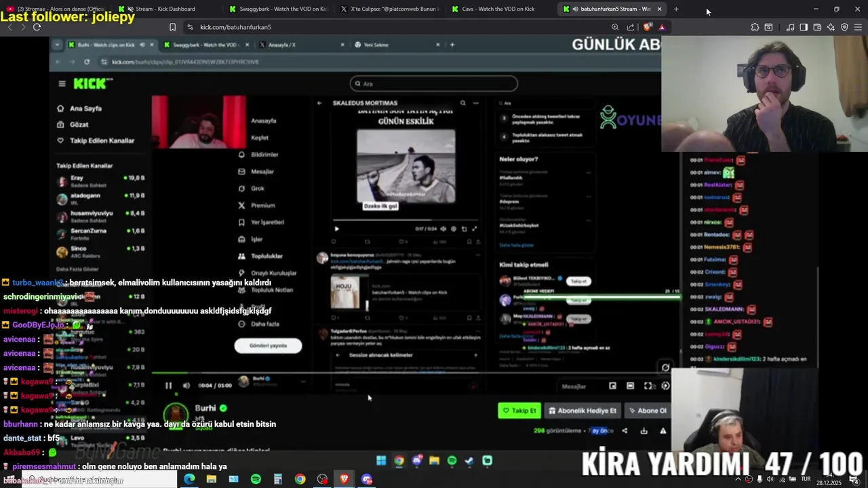868x488 pixels.
Task: Expand Daha fazla in the X sidebar
Action: tap(258, 324)
